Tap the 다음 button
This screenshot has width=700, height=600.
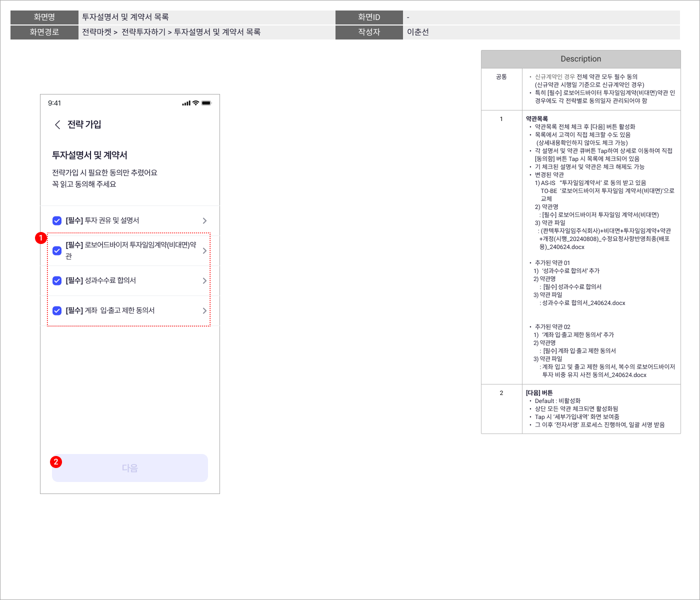click(130, 468)
